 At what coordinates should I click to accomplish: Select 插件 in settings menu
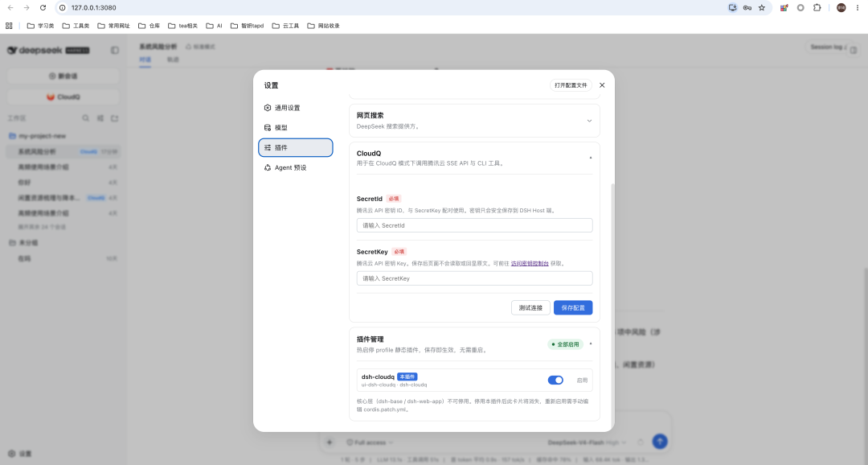(296, 147)
